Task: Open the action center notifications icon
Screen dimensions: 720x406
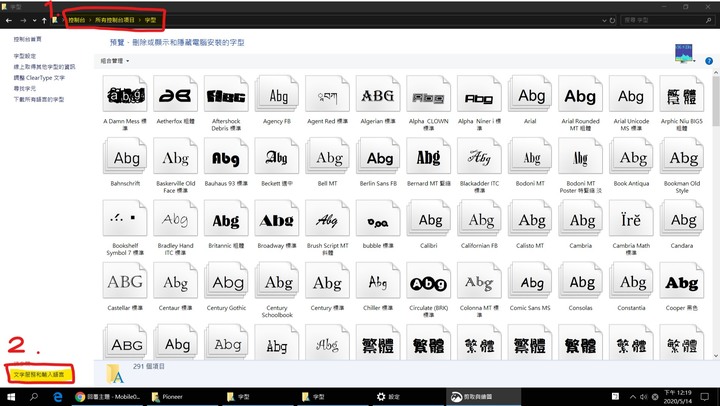Action: 705,397
